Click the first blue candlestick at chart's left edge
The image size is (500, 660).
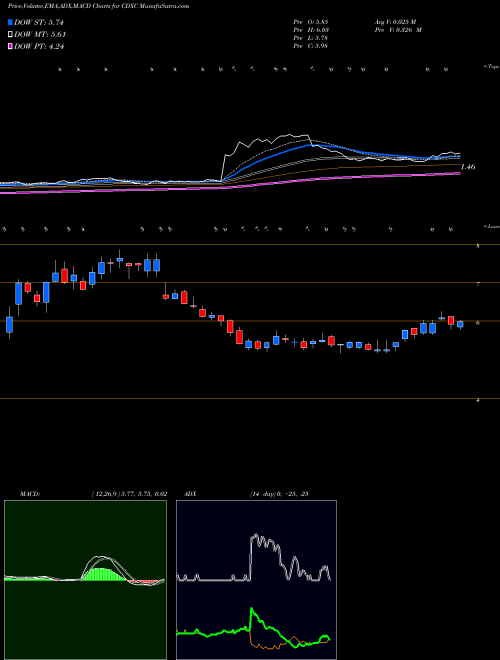pyautogui.click(x=9, y=325)
